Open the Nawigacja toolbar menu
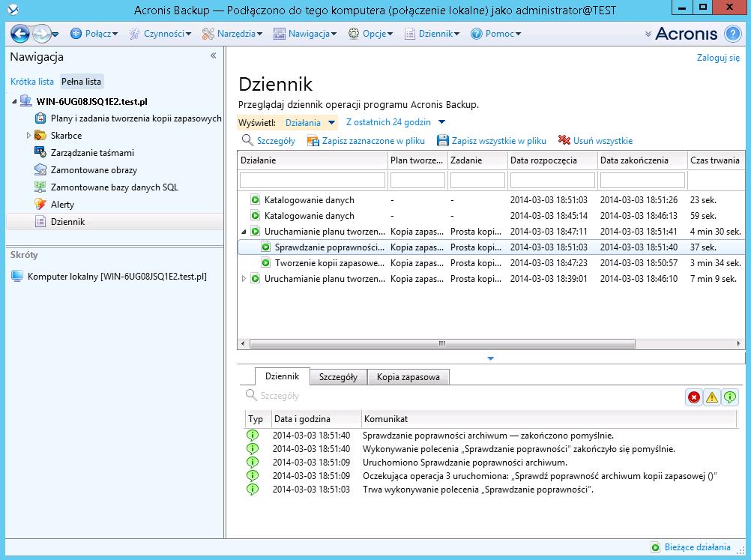Viewport: 751px width, 560px height. [305, 34]
